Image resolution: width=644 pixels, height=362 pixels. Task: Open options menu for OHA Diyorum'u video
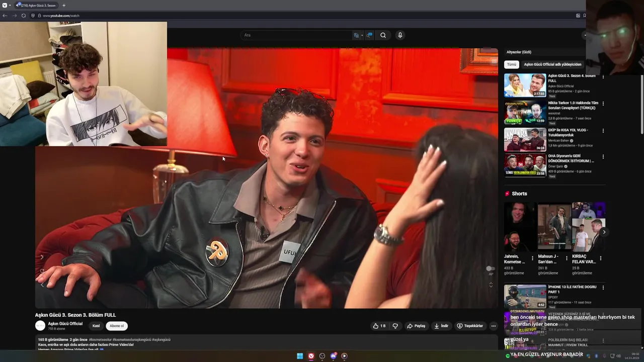[603, 157]
